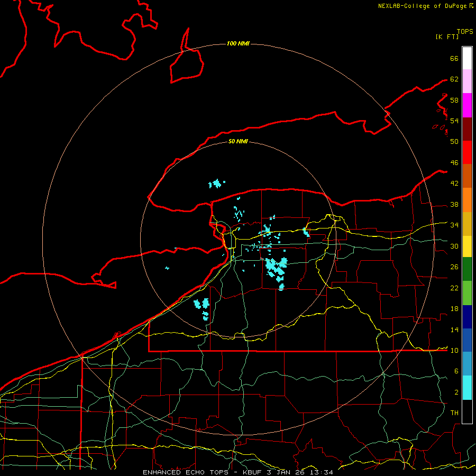Click the white color swatch near 66 kft

coord(467,58)
